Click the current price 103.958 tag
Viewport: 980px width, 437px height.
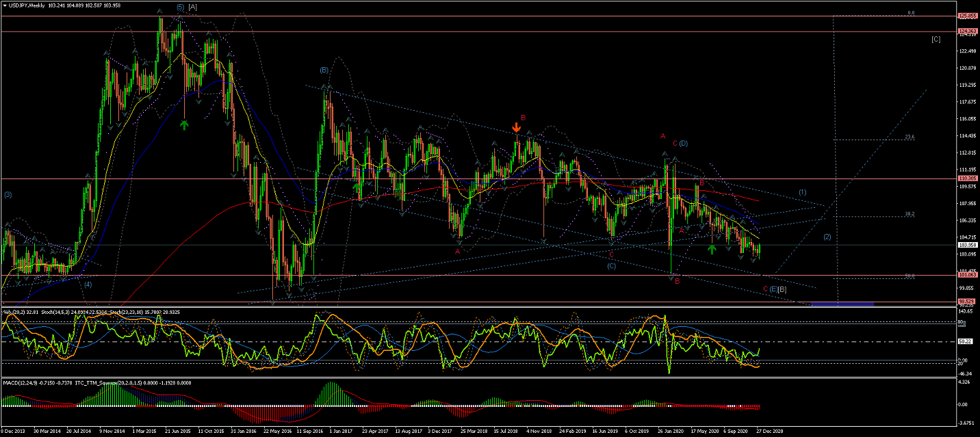pos(968,244)
